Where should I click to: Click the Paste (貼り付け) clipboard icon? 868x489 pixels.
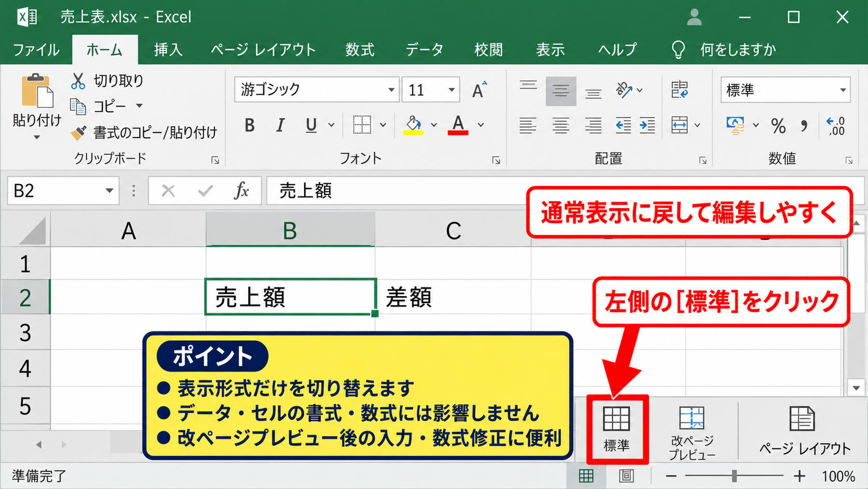click(x=37, y=91)
